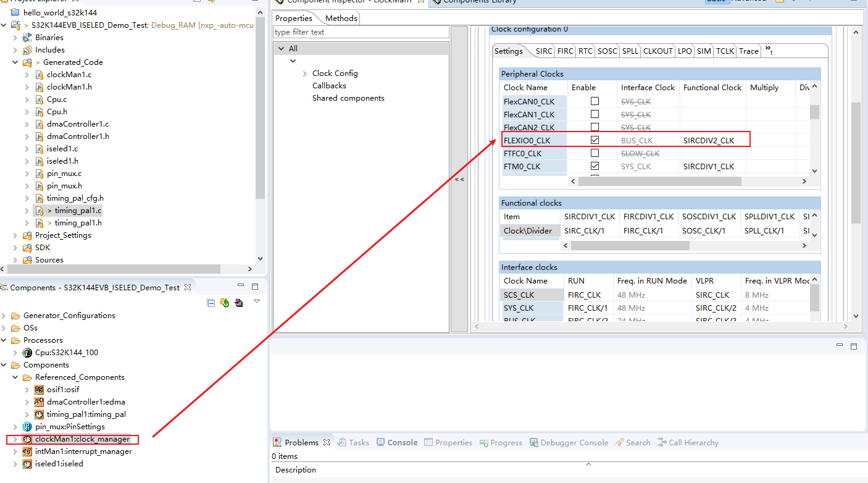Viewport: 868px width, 483px height.
Task: Collapse the Referenced_Components node
Action: 15,377
